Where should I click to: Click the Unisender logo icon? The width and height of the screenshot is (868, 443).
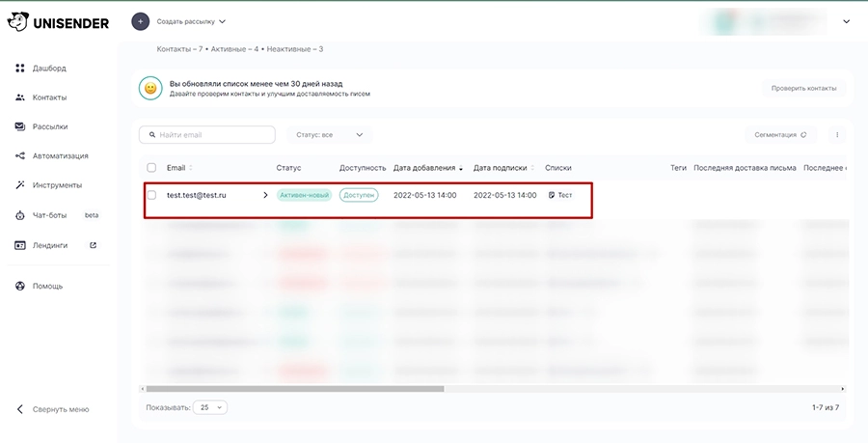tap(20, 22)
